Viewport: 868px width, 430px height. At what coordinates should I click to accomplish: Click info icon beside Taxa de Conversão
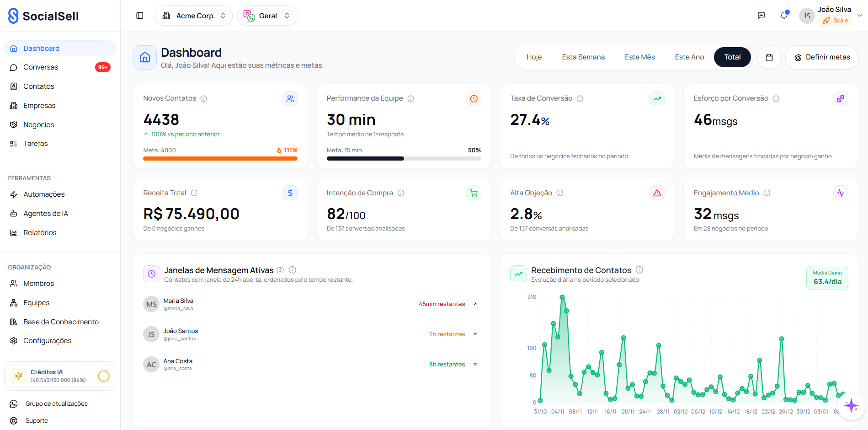pyautogui.click(x=580, y=99)
